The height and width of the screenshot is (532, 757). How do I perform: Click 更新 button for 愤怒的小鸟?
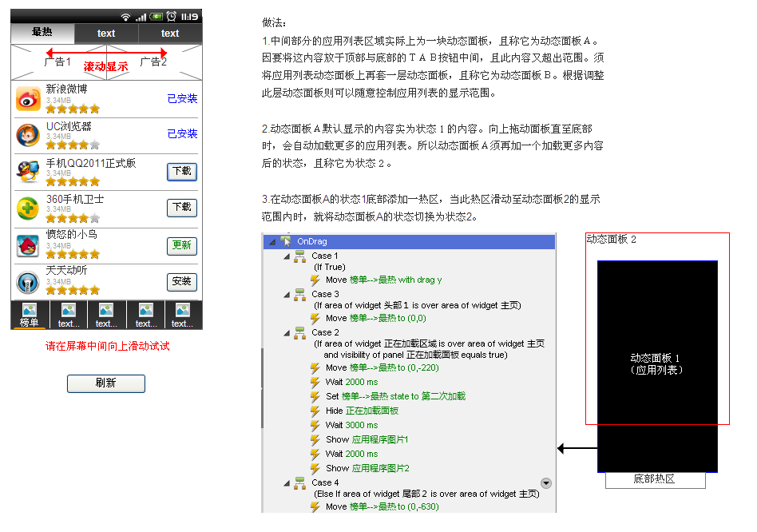pyautogui.click(x=182, y=245)
